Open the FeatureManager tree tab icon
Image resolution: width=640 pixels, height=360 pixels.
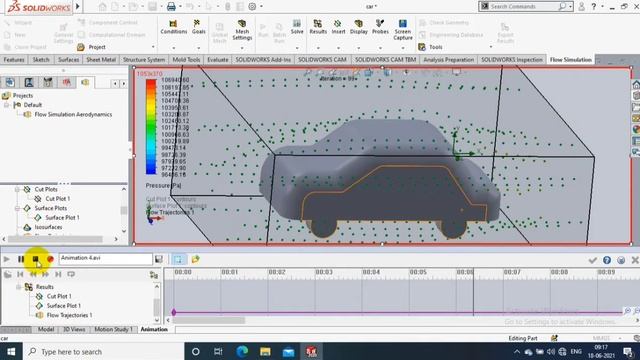[x=10, y=82]
